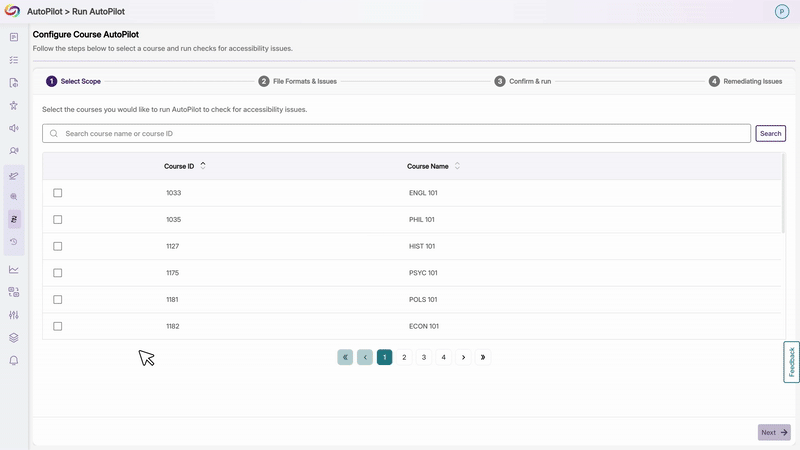Check the box for ENGL 101 course
The image size is (800, 450).
[x=57, y=193]
